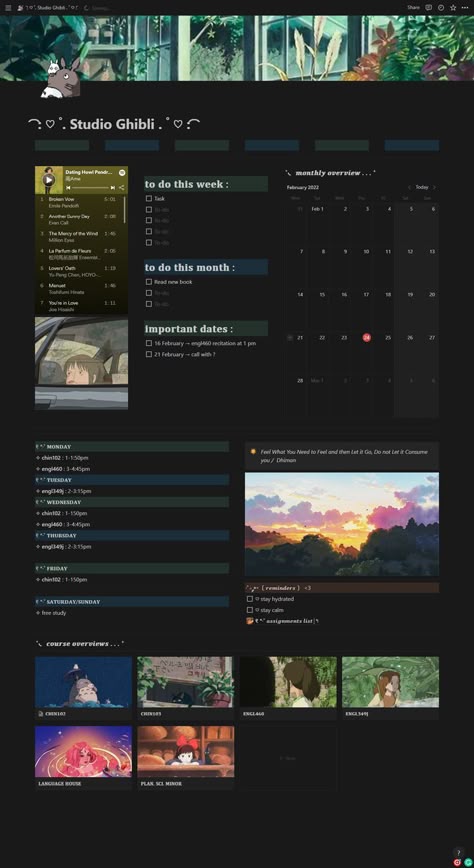Open the CHIN102 page document icon
Screen dimensions: 474x868
(x=40, y=714)
